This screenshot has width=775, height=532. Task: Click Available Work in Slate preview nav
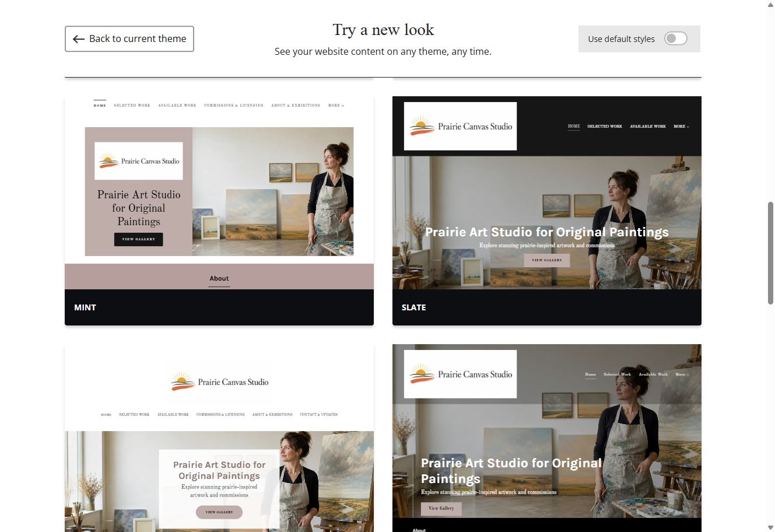coord(648,126)
